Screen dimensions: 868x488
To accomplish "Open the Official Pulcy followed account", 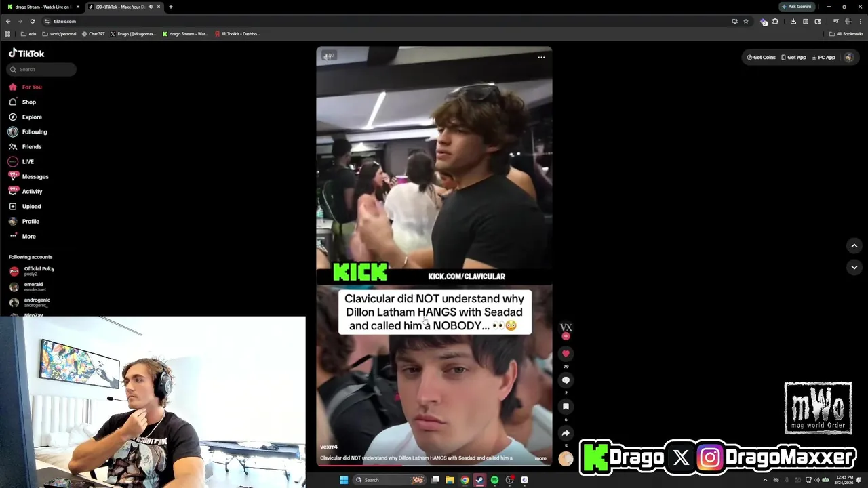I will (32, 271).
